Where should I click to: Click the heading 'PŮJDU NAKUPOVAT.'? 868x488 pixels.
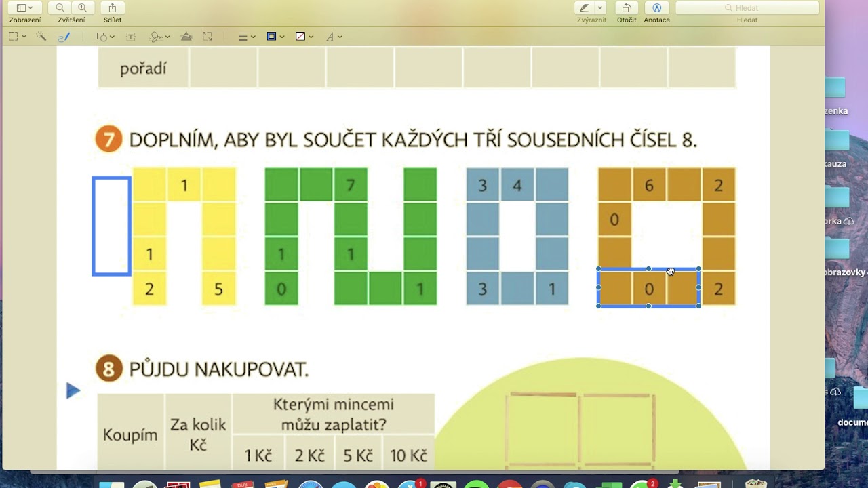click(x=218, y=369)
